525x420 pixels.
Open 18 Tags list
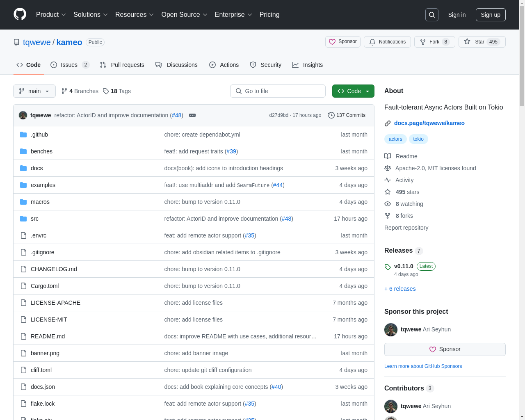(117, 91)
